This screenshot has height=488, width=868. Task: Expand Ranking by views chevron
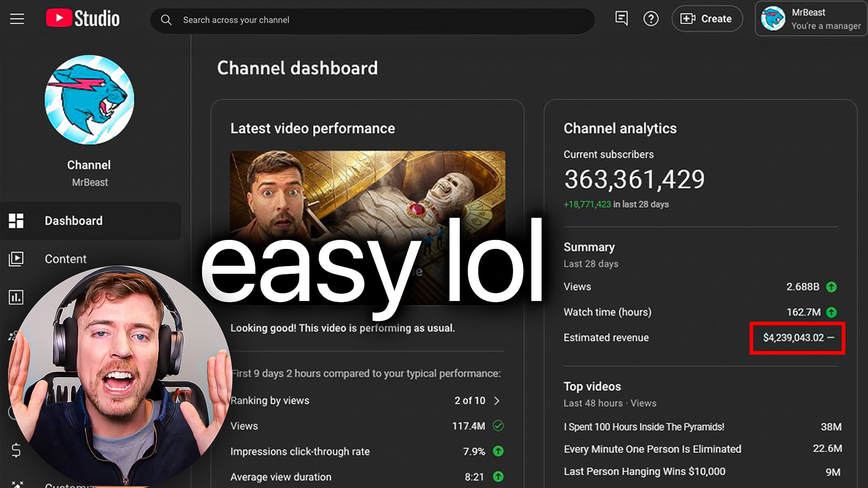[497, 401]
